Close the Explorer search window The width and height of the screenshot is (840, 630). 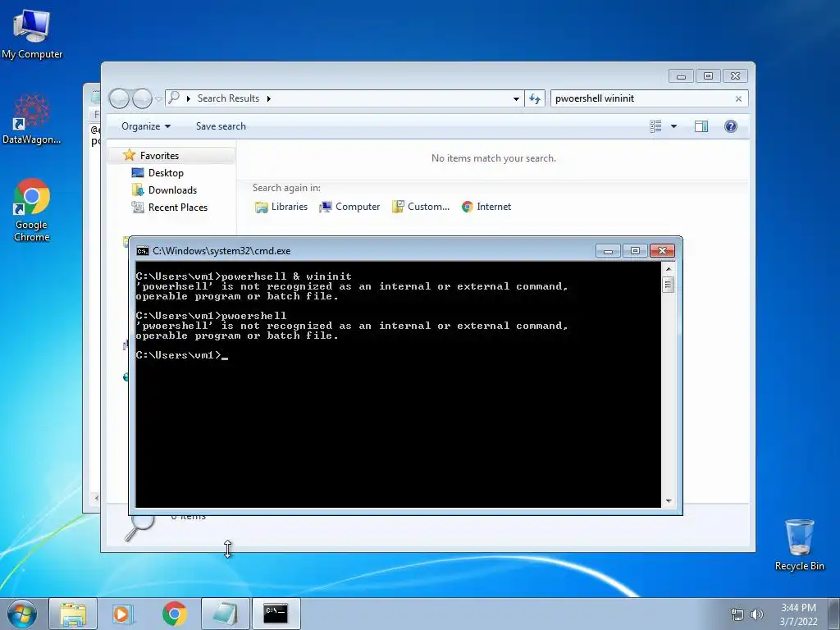[x=735, y=76]
